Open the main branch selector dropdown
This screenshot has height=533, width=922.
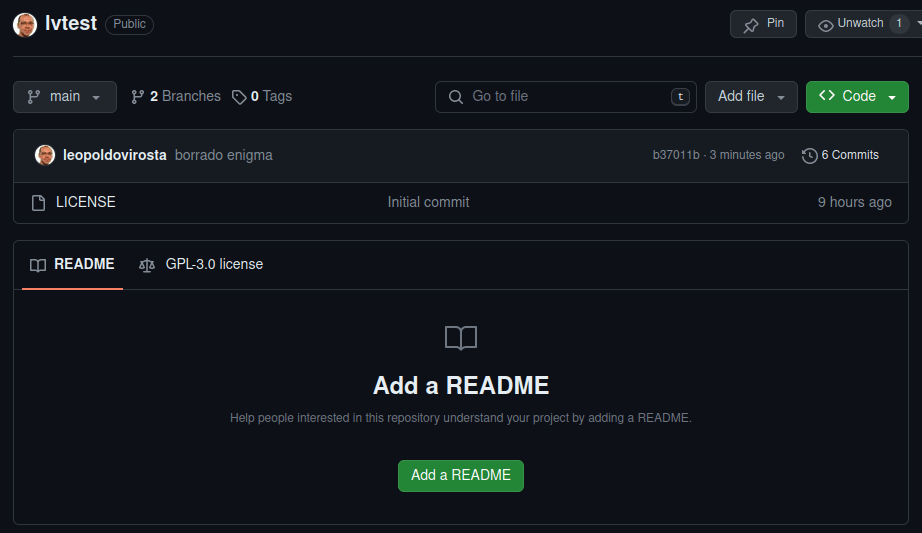pyautogui.click(x=65, y=97)
